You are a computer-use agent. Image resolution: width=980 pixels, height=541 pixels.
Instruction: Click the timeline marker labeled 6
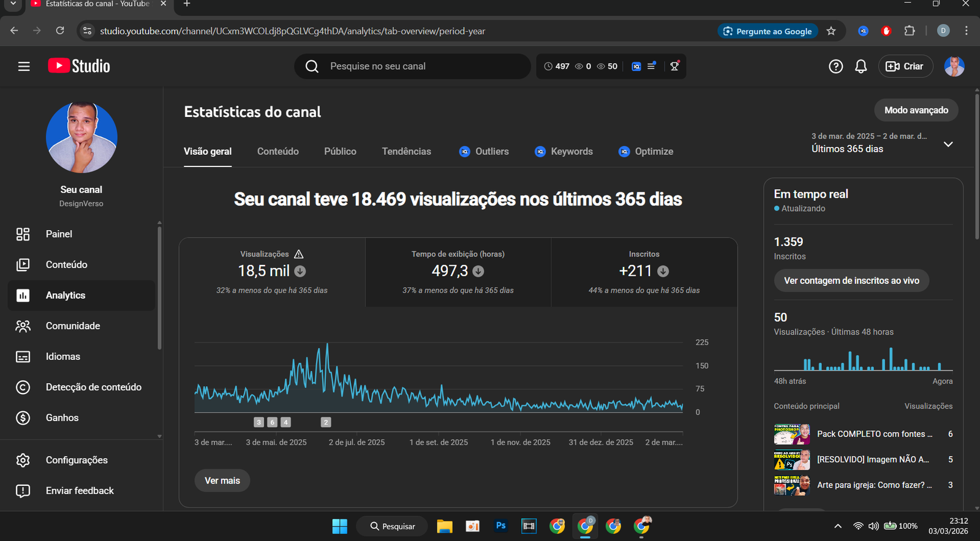click(273, 422)
